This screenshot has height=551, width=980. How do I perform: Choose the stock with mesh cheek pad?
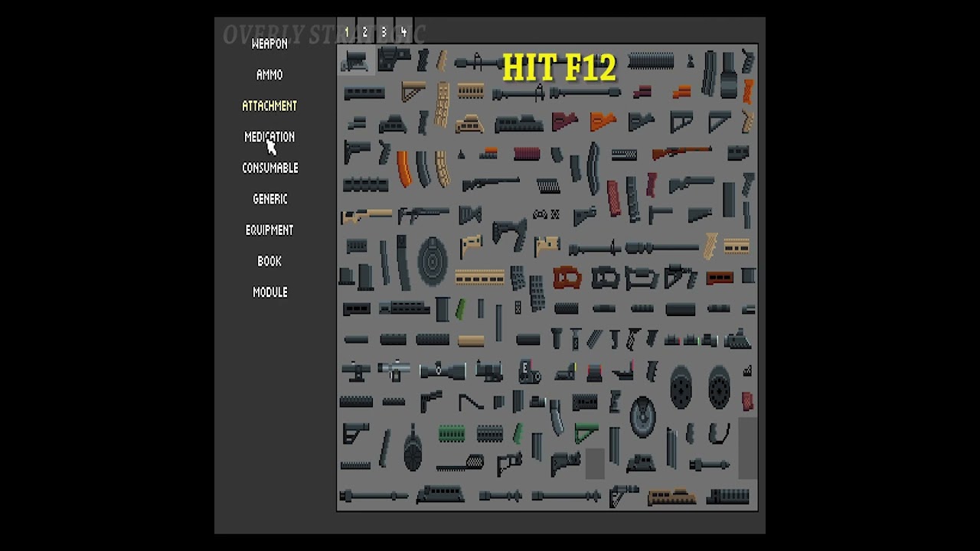(x=461, y=463)
